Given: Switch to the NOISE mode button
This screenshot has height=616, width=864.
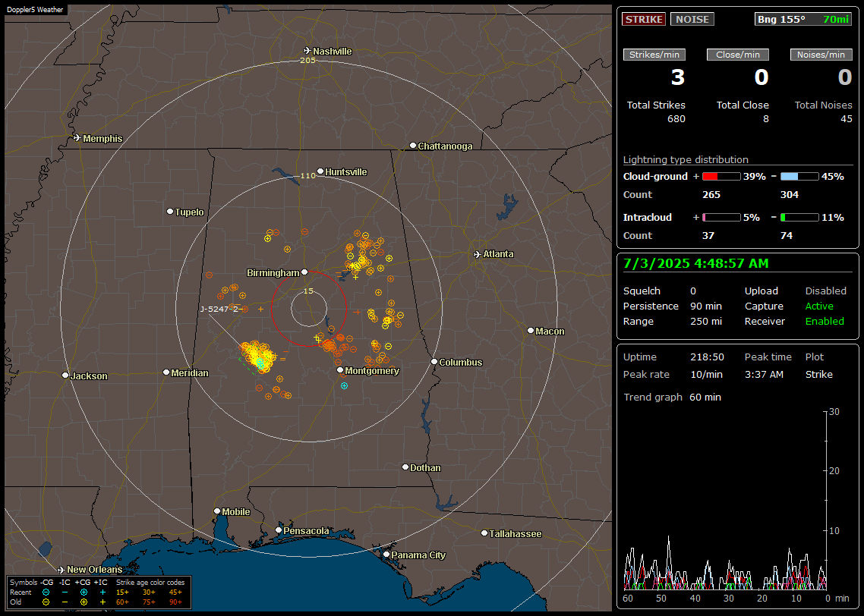Looking at the screenshot, I should pos(692,19).
